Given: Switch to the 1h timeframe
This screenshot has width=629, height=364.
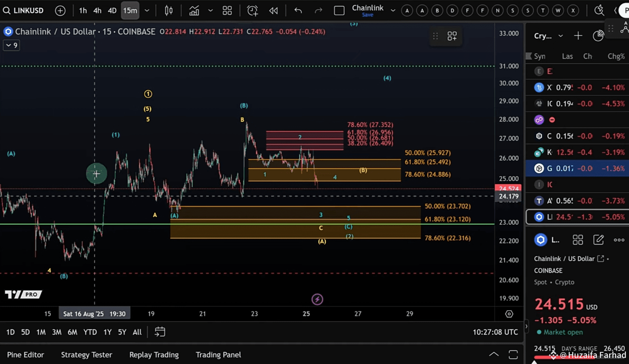Looking at the screenshot, I should (83, 10).
